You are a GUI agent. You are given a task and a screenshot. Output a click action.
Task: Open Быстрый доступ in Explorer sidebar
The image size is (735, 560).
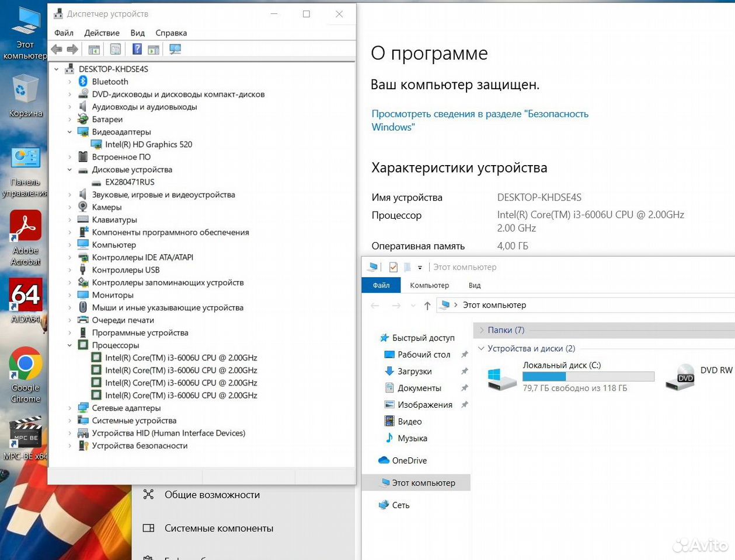(423, 338)
